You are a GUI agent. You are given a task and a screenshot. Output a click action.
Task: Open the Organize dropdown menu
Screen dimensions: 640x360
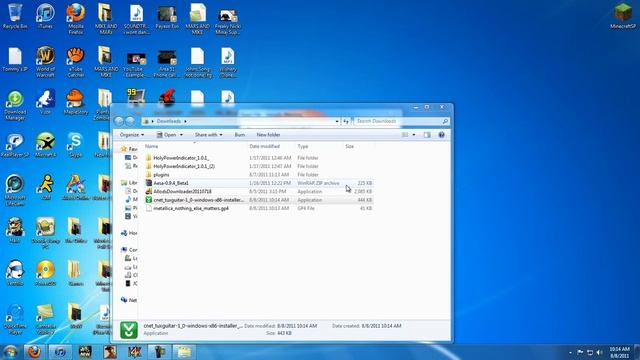click(x=132, y=135)
